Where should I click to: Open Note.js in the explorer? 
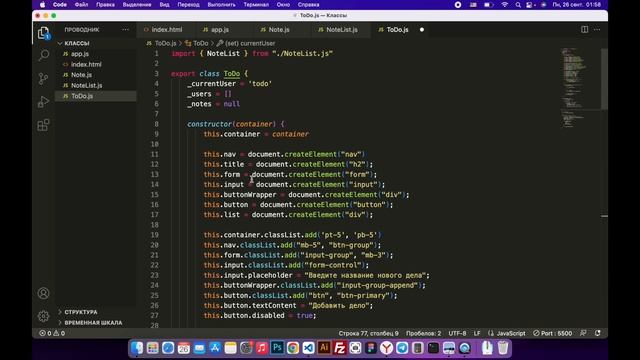pyautogui.click(x=96, y=75)
